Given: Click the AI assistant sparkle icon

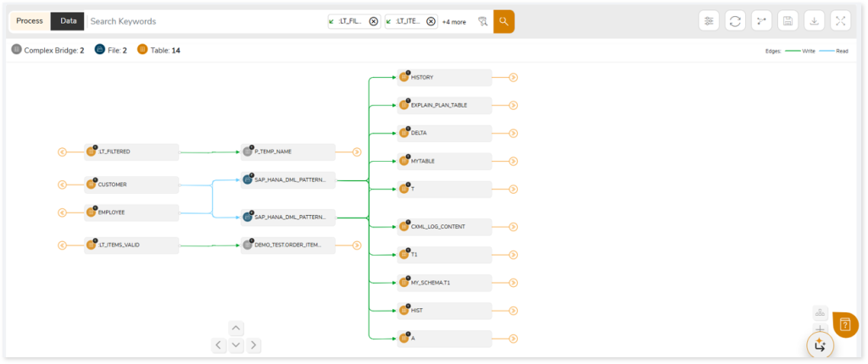Looking at the screenshot, I should [x=820, y=345].
